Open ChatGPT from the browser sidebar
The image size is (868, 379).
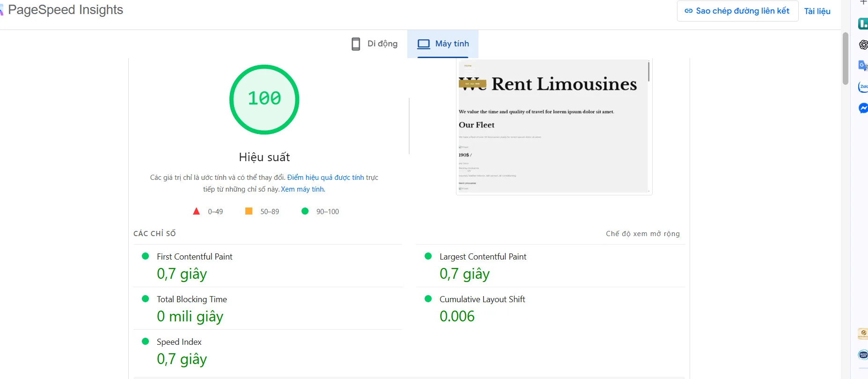863,45
